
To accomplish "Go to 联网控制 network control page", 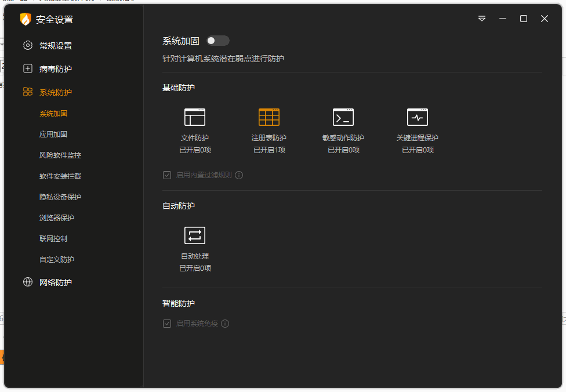I will click(53, 239).
